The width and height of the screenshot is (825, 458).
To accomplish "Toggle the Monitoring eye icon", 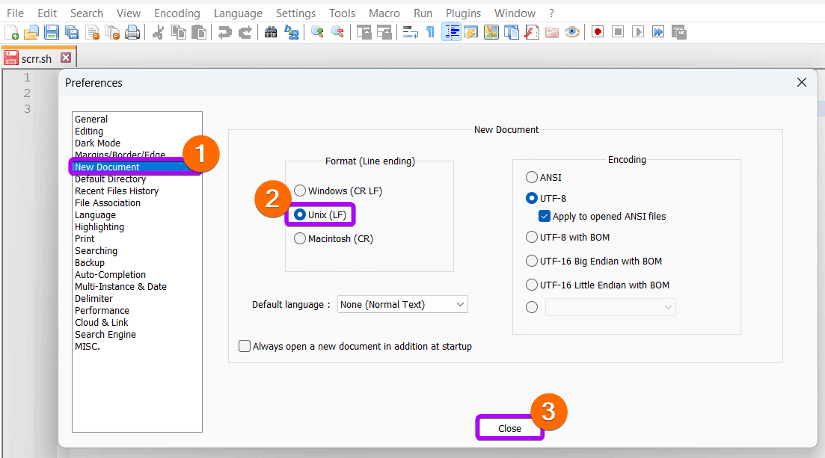I will (572, 33).
